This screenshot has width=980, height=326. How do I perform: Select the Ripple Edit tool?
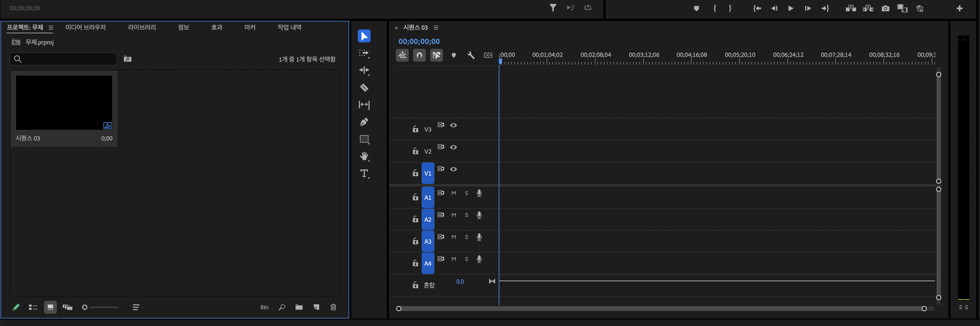364,70
